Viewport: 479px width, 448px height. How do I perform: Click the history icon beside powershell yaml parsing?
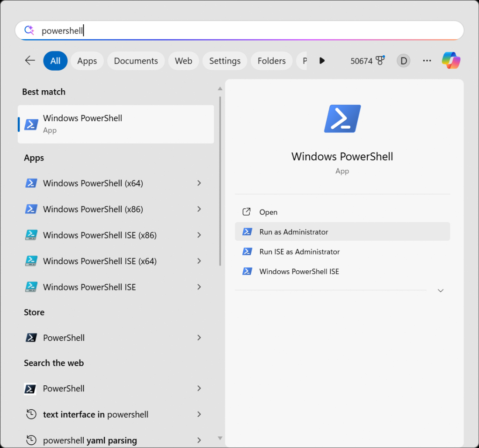pyautogui.click(x=31, y=440)
